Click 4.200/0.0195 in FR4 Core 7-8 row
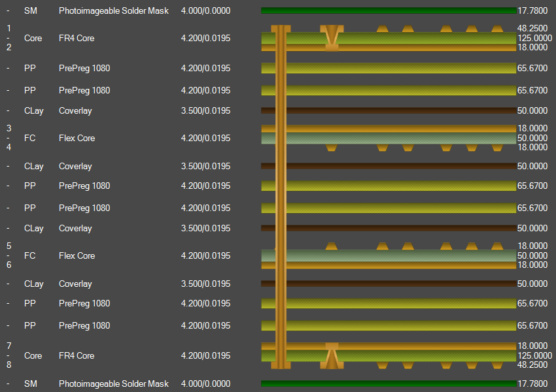 tap(205, 355)
